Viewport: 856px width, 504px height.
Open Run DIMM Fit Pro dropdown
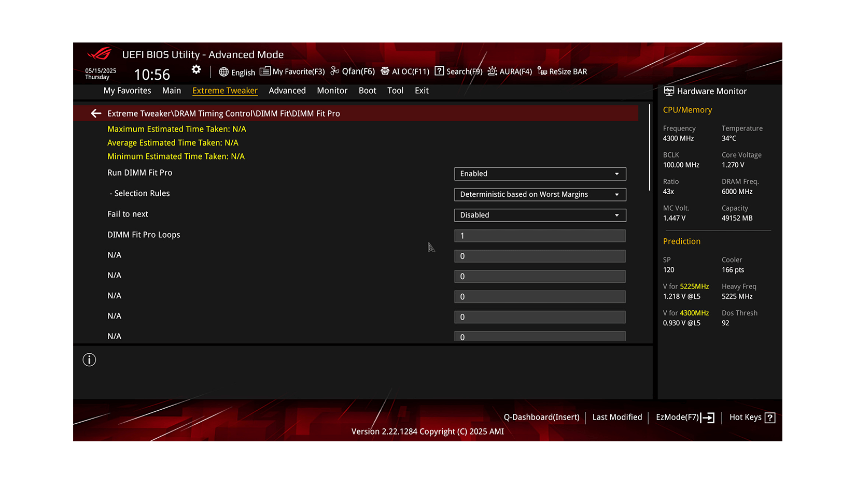[540, 174]
